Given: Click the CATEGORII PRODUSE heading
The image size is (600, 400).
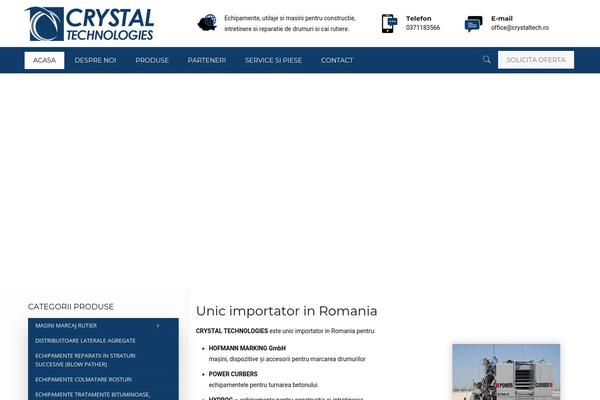Looking at the screenshot, I should point(71,307).
